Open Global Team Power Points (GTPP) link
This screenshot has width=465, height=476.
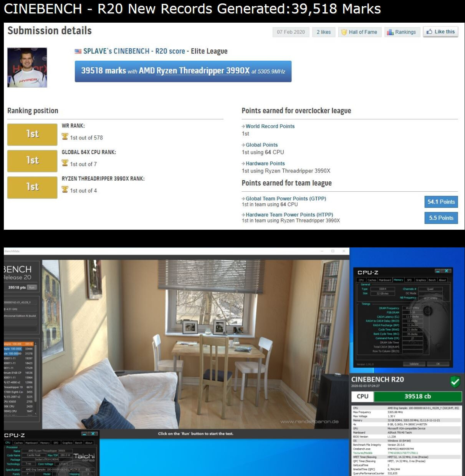click(x=286, y=199)
